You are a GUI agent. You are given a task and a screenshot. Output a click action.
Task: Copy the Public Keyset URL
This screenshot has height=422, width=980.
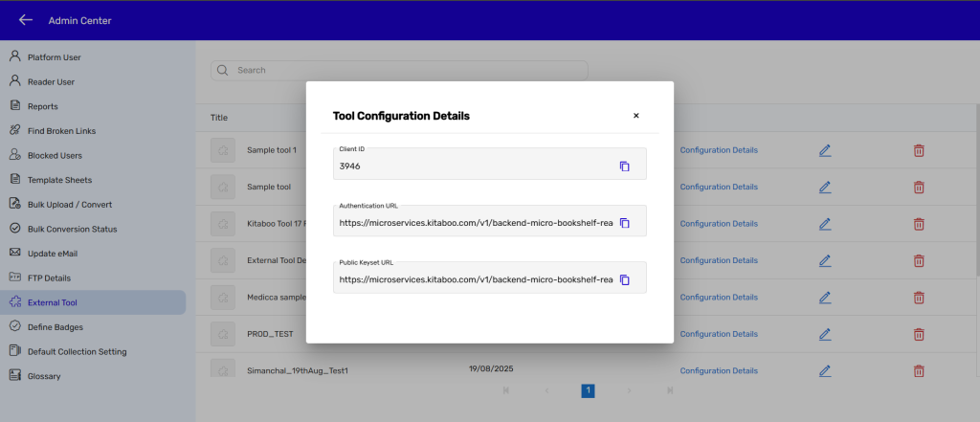(x=624, y=280)
